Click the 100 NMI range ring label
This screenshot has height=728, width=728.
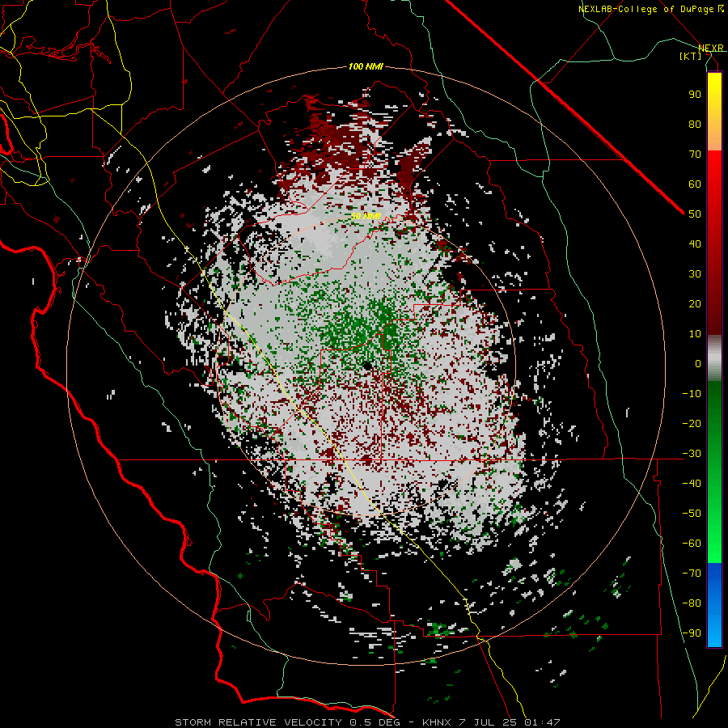(366, 67)
